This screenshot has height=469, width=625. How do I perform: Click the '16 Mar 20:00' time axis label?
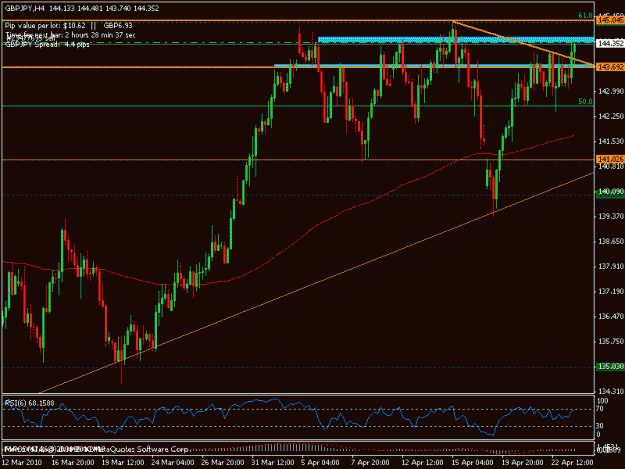pyautogui.click(x=73, y=462)
